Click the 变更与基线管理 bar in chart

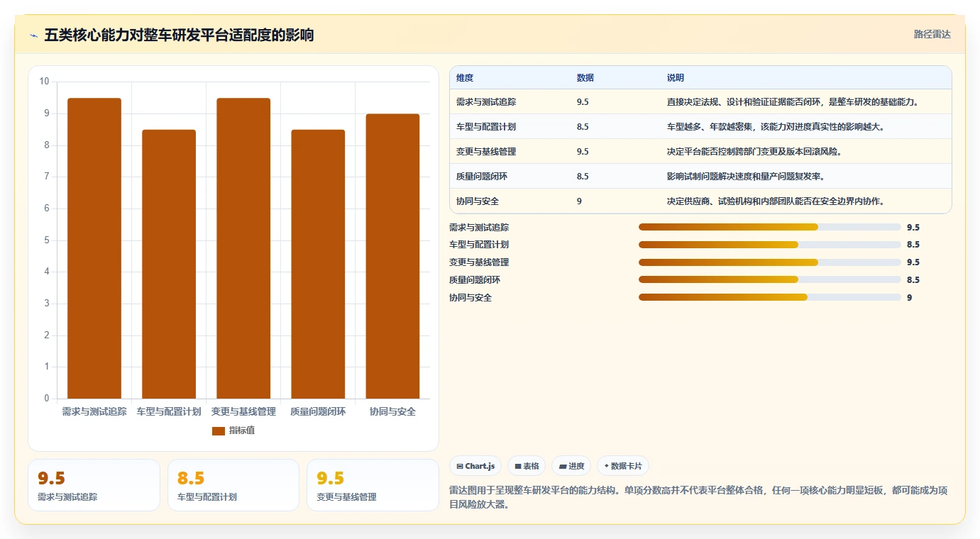point(243,248)
